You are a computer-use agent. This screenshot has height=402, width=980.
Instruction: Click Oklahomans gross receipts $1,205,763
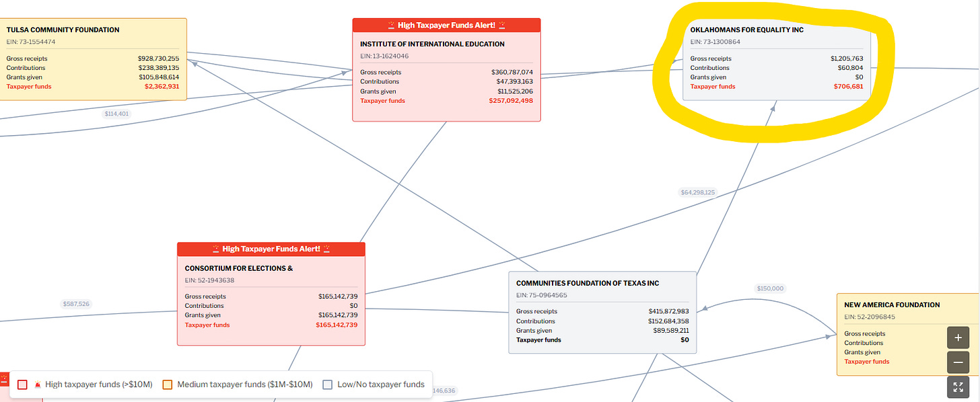point(847,58)
